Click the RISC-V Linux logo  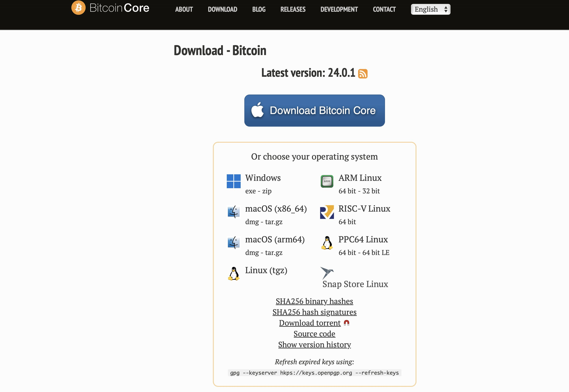pos(327,212)
